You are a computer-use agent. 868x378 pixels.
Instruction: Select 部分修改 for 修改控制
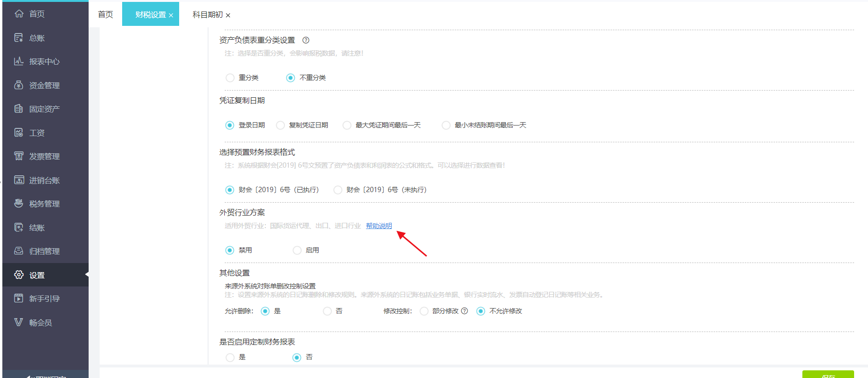424,311
